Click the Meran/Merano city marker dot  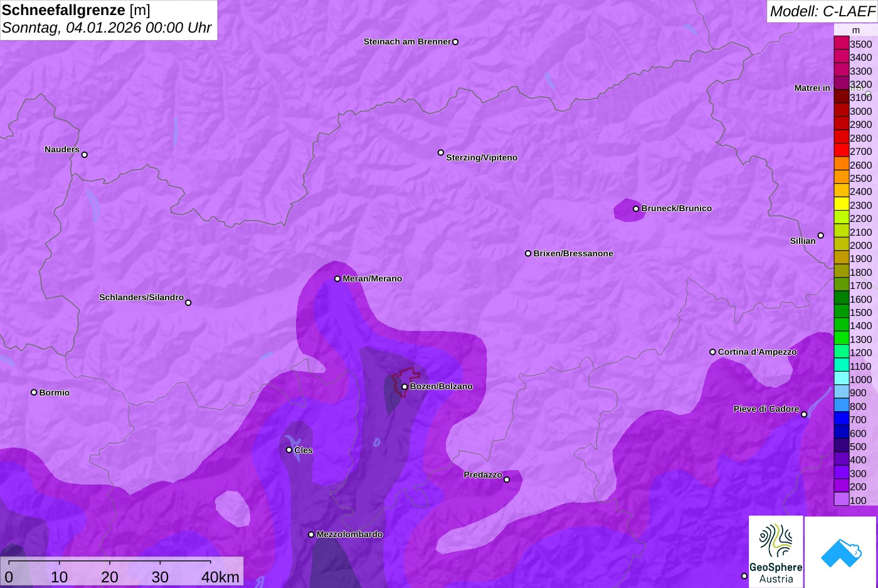[x=337, y=279]
